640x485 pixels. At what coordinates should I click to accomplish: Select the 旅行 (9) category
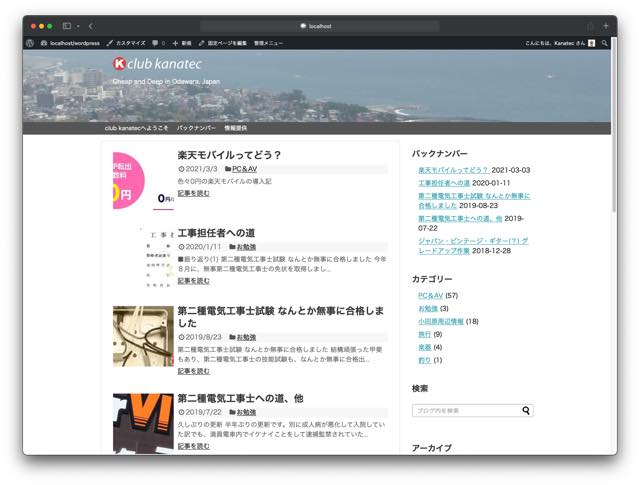click(x=424, y=334)
